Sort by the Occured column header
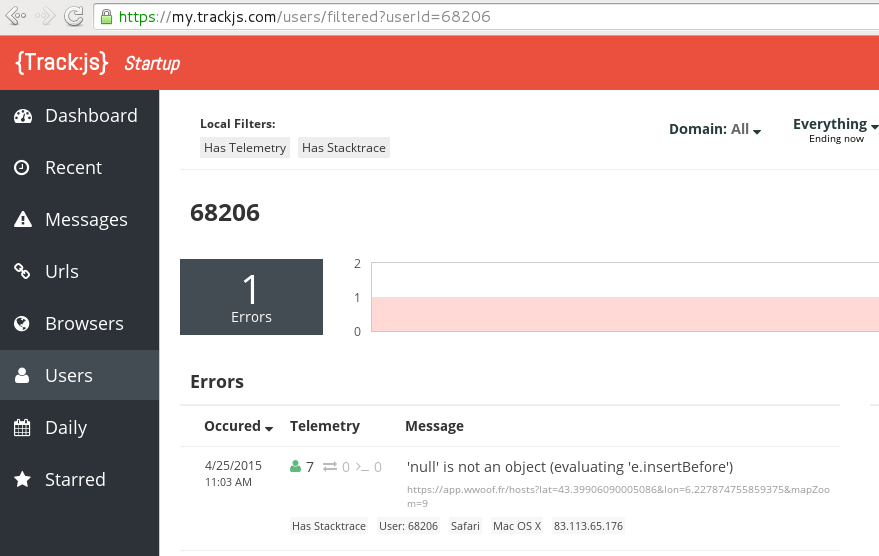This screenshot has width=879, height=556. pyautogui.click(x=238, y=426)
